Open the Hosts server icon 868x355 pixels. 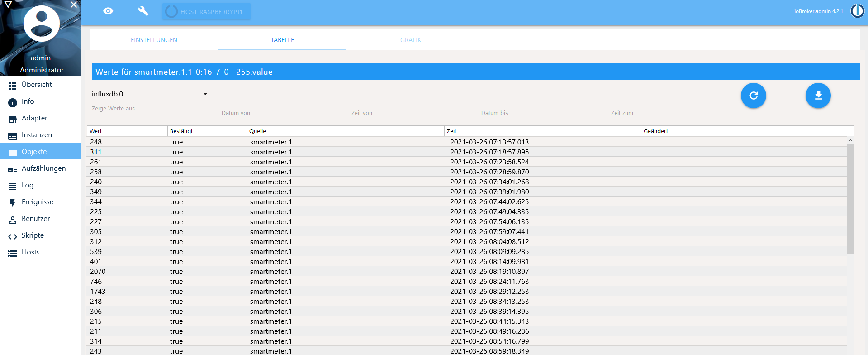coord(13,253)
